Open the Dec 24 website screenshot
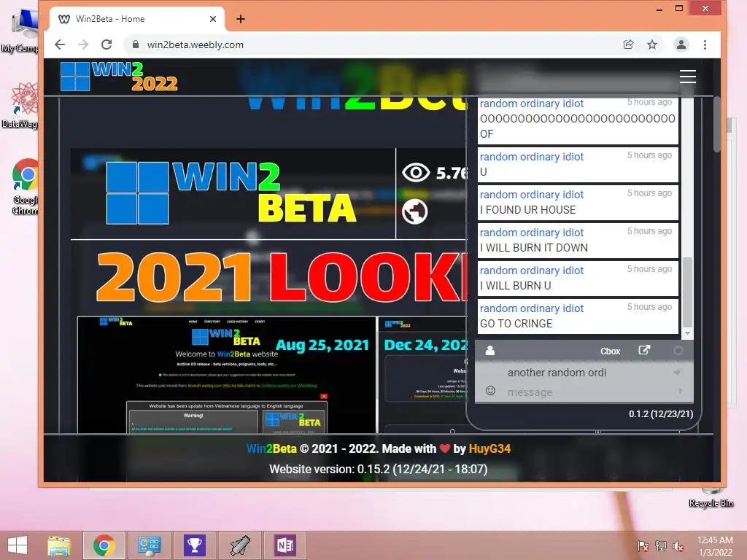747x560 pixels. [x=423, y=375]
